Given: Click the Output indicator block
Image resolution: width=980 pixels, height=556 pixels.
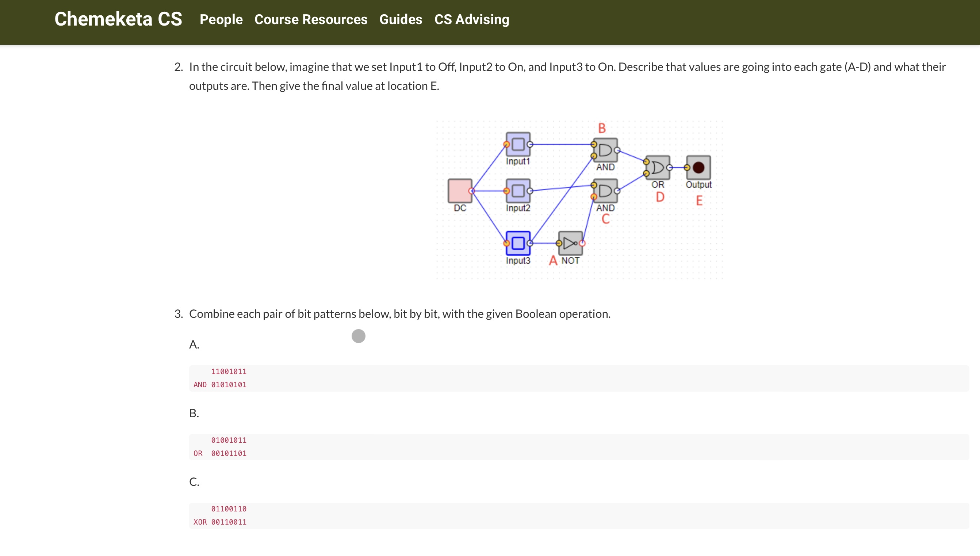Looking at the screenshot, I should click(x=698, y=167).
